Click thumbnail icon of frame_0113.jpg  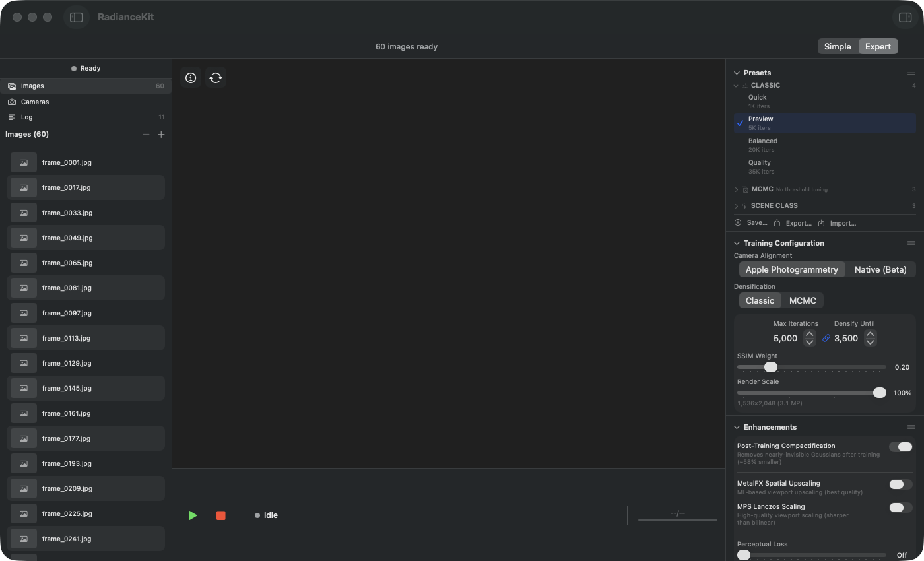[x=24, y=338]
